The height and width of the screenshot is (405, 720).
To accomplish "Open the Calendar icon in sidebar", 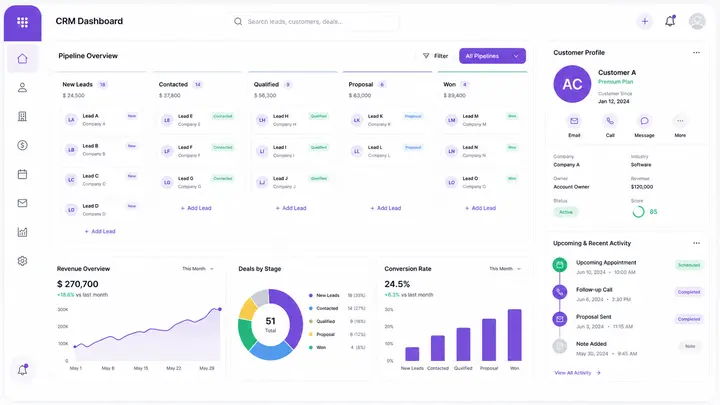I will point(22,174).
